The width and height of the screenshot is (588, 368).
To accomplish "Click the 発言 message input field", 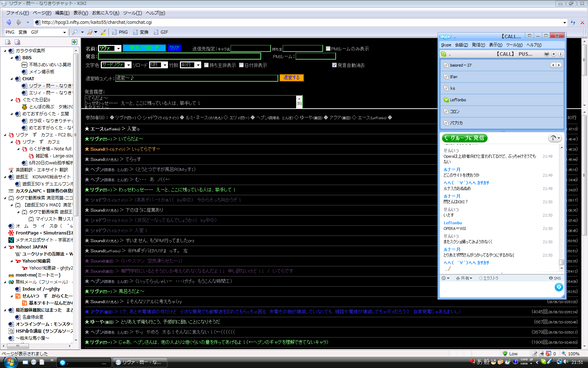I will [179, 56].
